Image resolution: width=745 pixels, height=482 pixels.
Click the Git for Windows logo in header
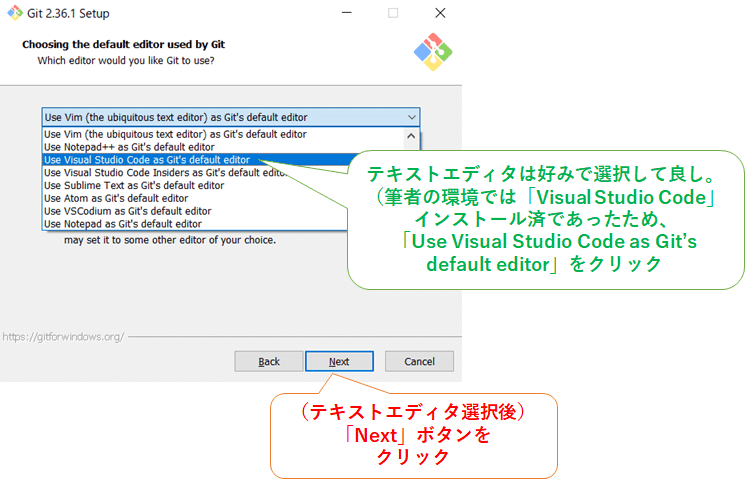point(433,52)
